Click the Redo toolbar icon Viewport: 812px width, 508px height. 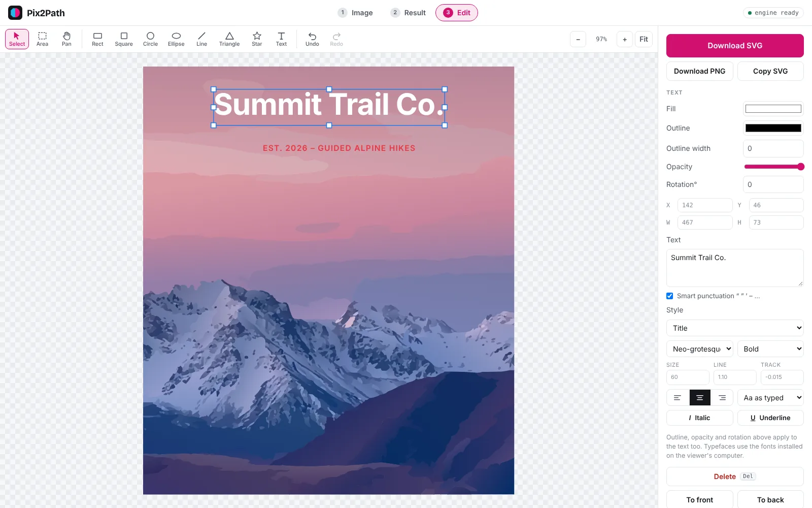336,39
